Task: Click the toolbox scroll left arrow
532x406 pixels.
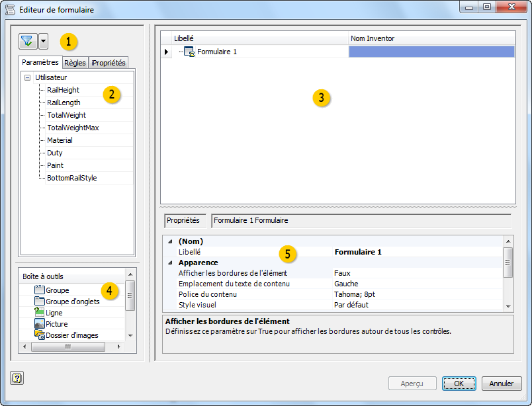Action: [24, 346]
